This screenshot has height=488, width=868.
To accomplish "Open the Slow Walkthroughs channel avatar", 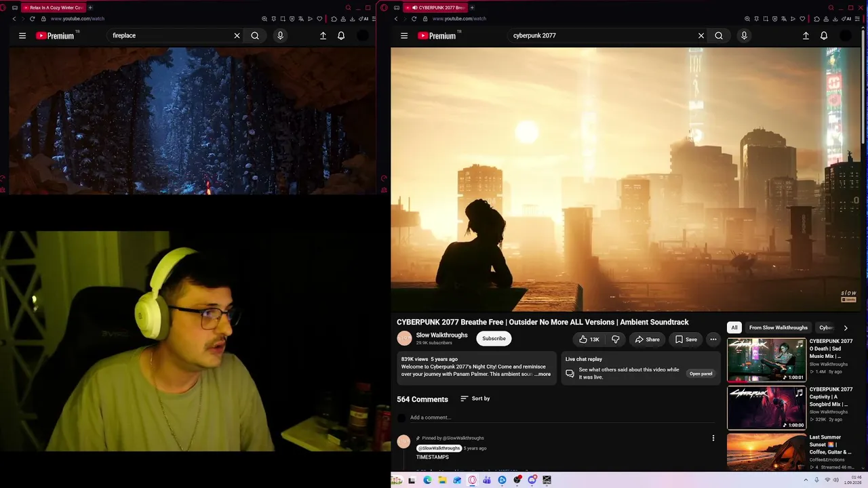I will 404,338.
